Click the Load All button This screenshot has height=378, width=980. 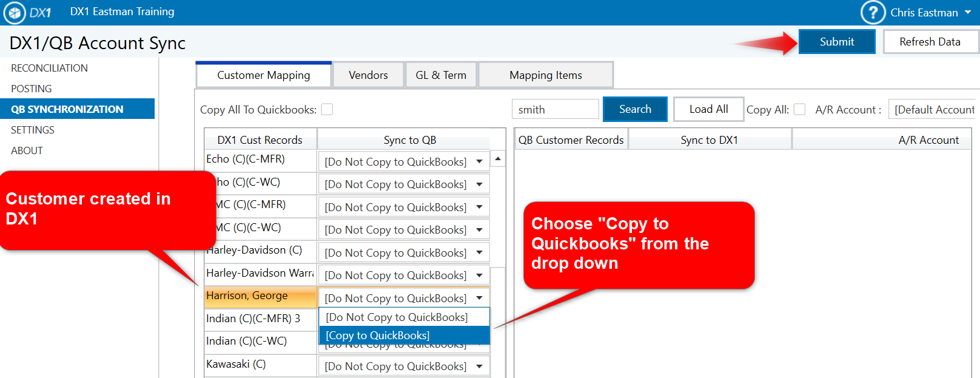[x=708, y=109]
